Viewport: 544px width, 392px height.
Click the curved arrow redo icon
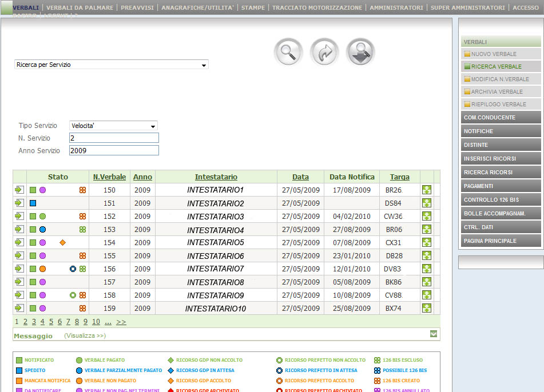pos(324,52)
